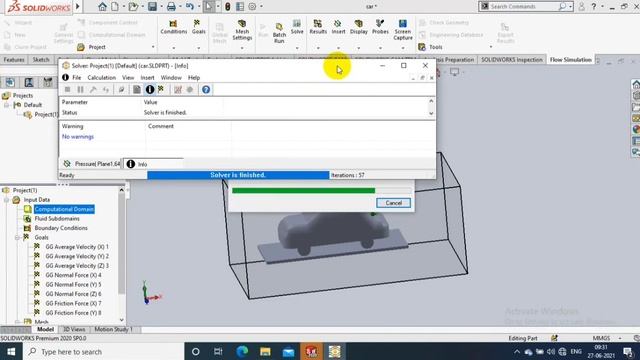
Task: Collapse the Default configuration node in Projects tree
Action: (7, 105)
